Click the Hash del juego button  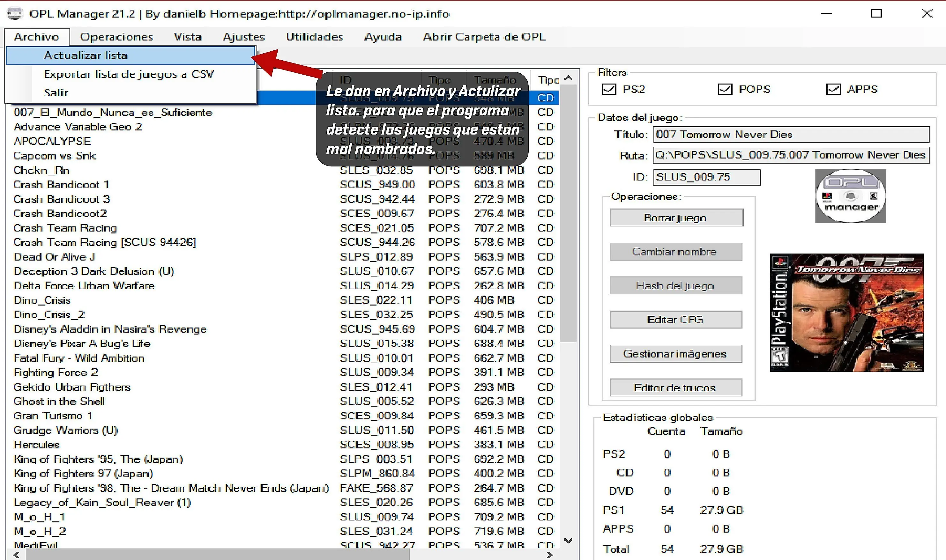pos(676,286)
